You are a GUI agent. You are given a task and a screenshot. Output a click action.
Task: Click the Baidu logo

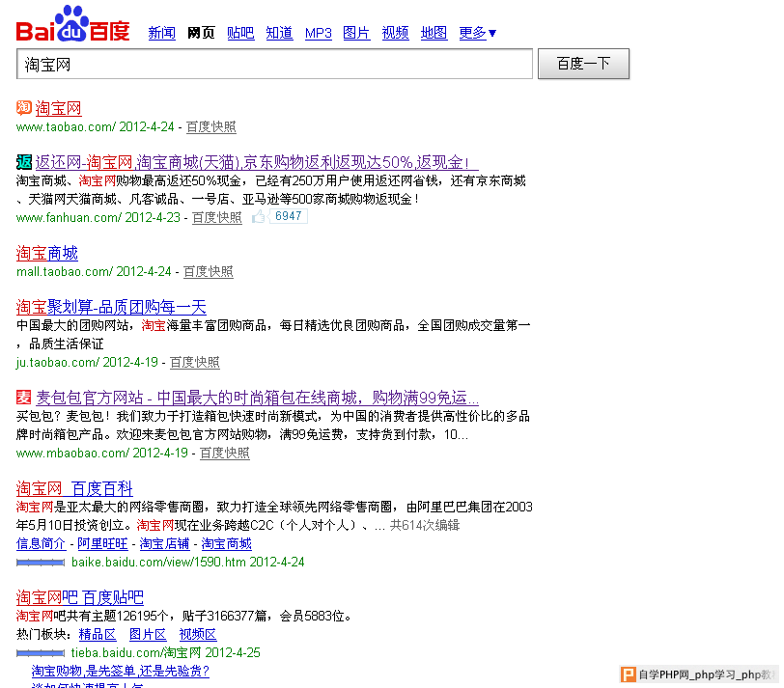[x=73, y=24]
